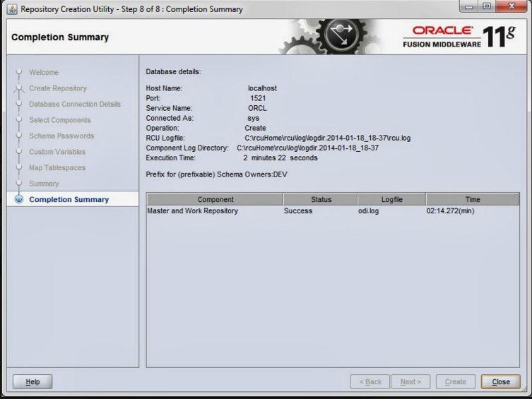Click the Operation value Create
The image size is (532, 399).
[255, 128]
